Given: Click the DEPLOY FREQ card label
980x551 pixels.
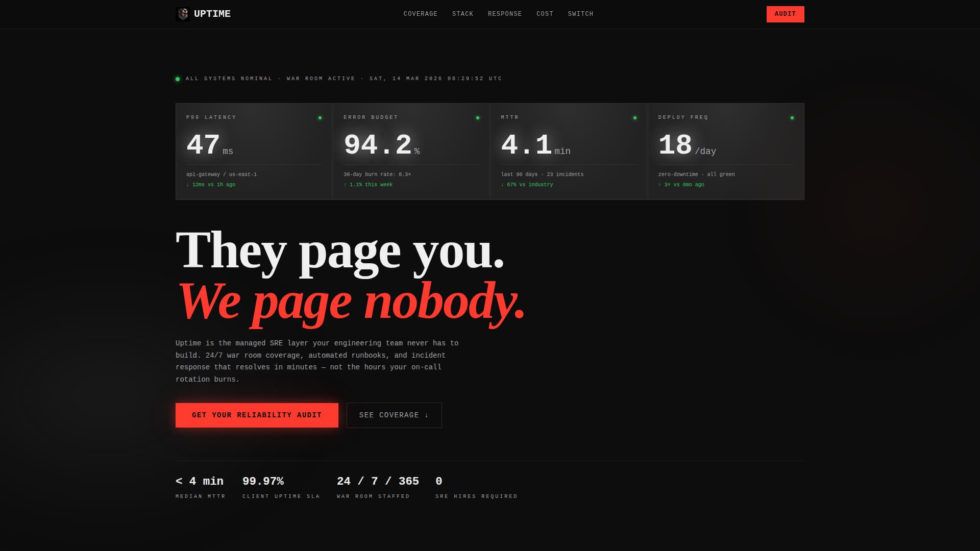Looking at the screenshot, I should coord(683,117).
